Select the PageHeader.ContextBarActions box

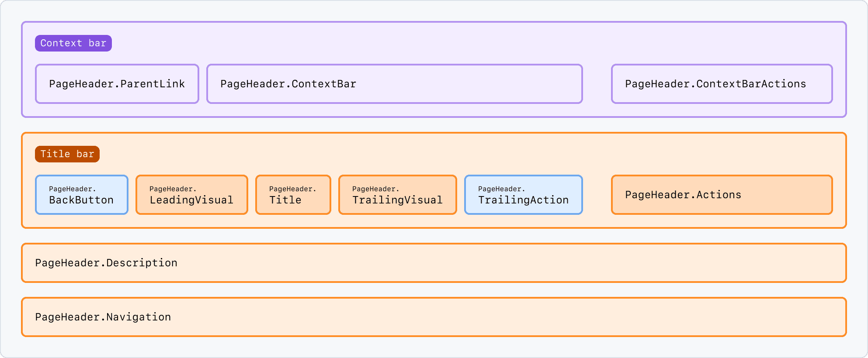pyautogui.click(x=721, y=84)
